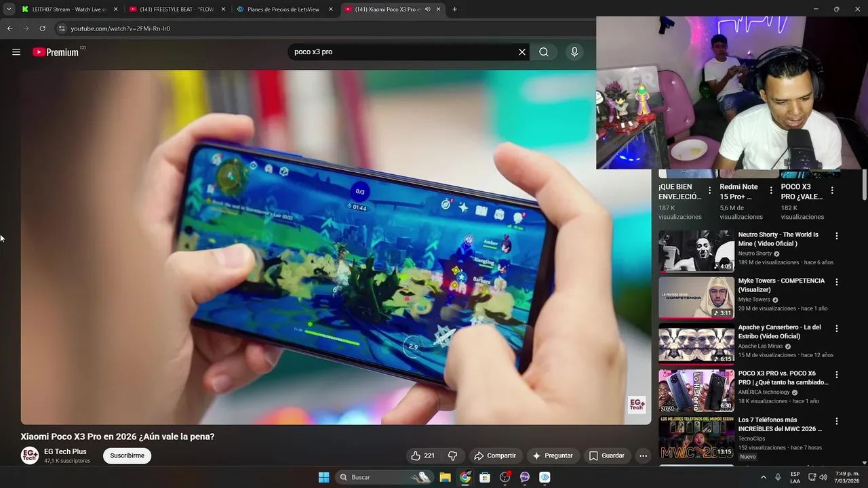Image resolution: width=868 pixels, height=488 pixels.
Task: Open EG Tech Plus channel avatar
Action: [30, 455]
